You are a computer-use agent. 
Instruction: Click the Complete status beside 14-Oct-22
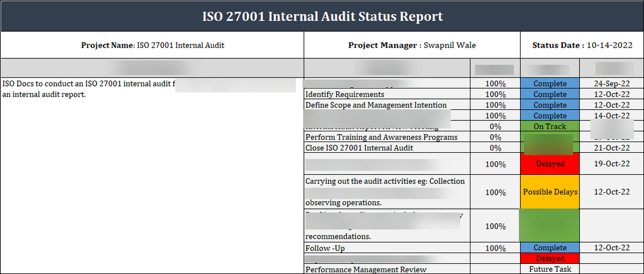(x=550, y=116)
